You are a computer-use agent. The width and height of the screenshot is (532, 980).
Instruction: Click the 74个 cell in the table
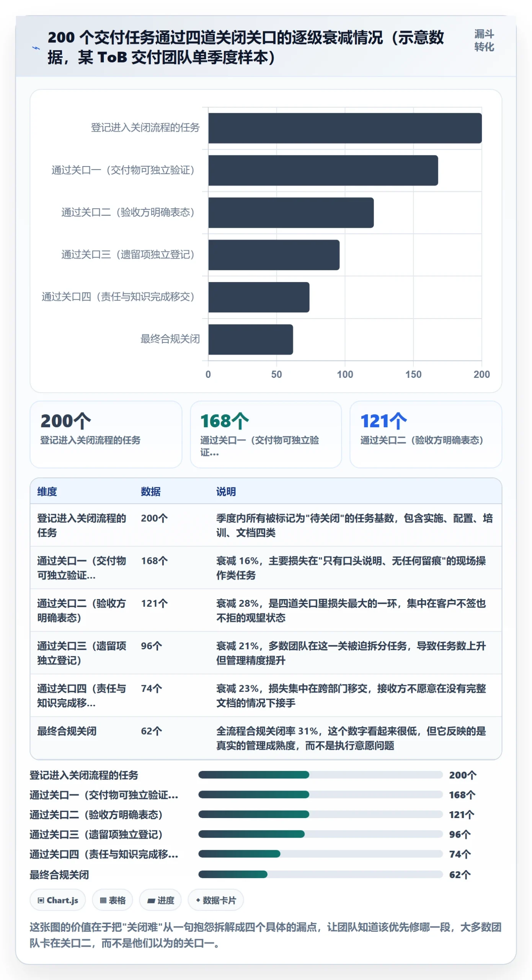coord(152,688)
